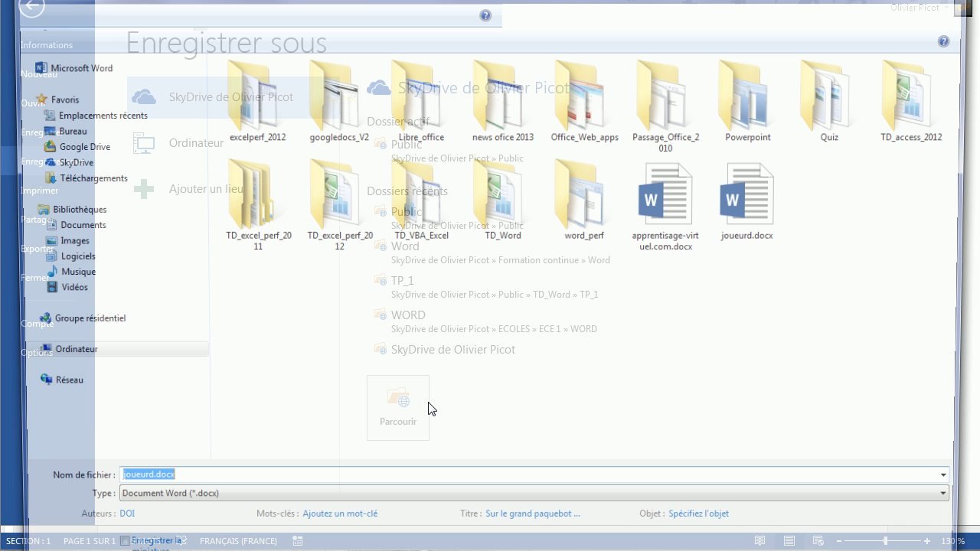Select the TD_excel_perf_2011 folder
This screenshot has width=980, height=551.
pyautogui.click(x=258, y=205)
